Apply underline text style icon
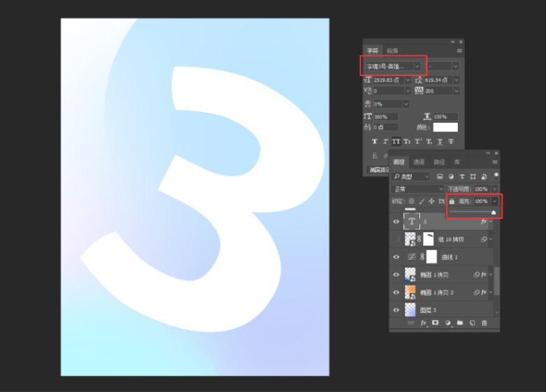This screenshot has width=546, height=392. point(439,141)
